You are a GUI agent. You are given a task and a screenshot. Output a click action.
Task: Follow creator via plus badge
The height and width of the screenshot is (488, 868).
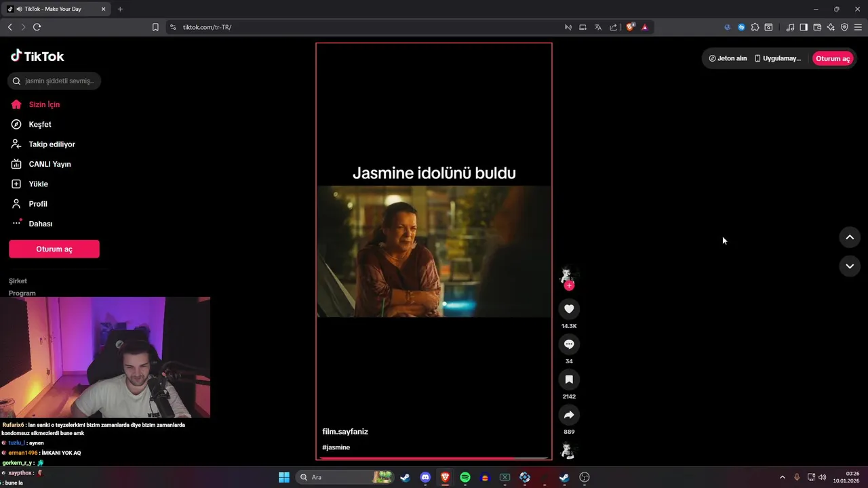click(569, 286)
